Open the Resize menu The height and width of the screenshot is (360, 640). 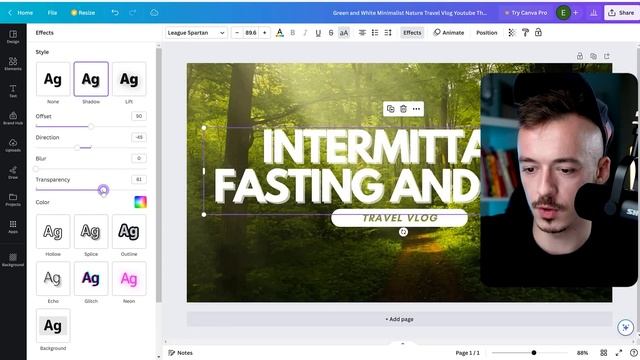(83, 13)
